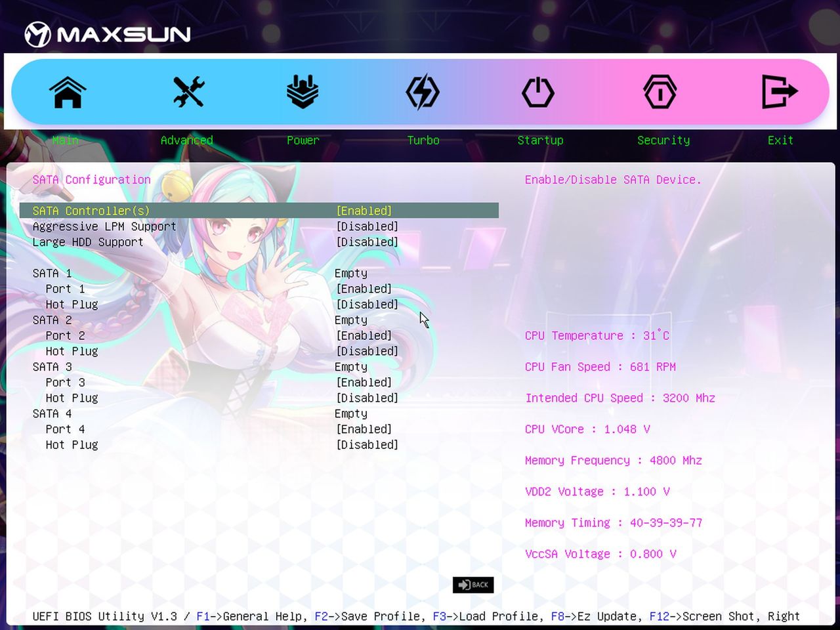This screenshot has height=630, width=840.
Task: Open the Power plug icon
Action: pos(303,92)
